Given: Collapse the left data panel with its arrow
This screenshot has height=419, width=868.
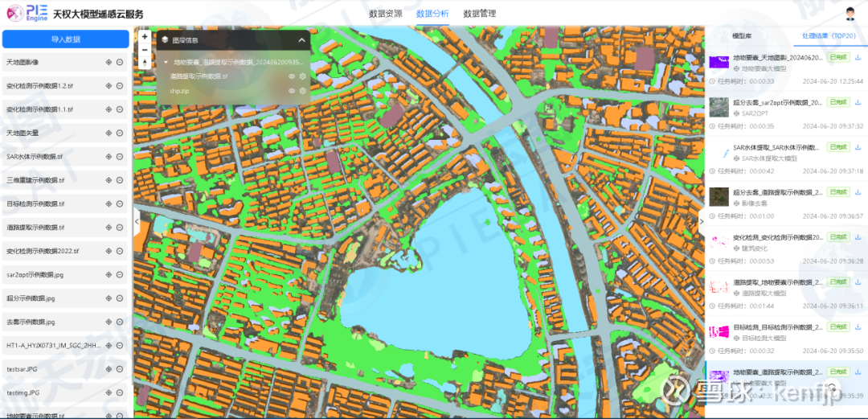Looking at the screenshot, I should [x=137, y=221].
